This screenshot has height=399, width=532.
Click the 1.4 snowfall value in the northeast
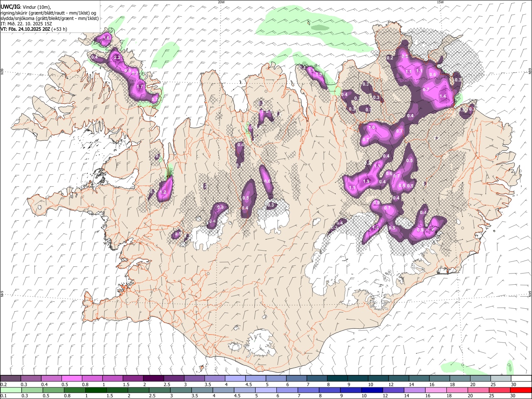[443, 96]
